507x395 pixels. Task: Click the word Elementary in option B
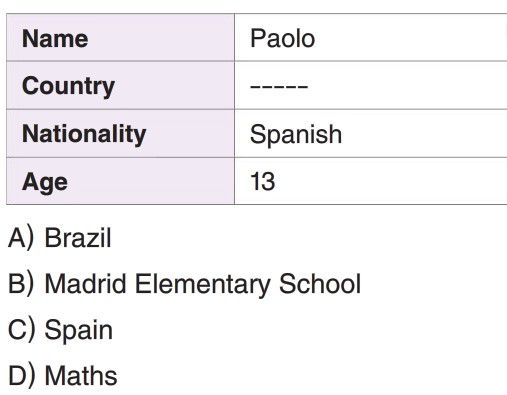point(202,285)
